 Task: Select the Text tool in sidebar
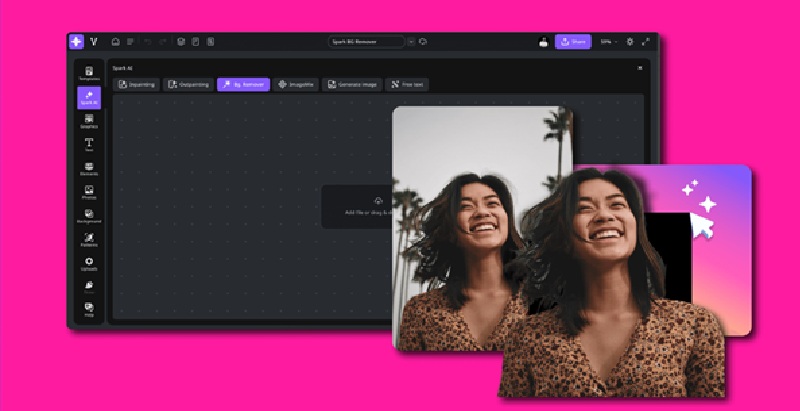tap(89, 145)
